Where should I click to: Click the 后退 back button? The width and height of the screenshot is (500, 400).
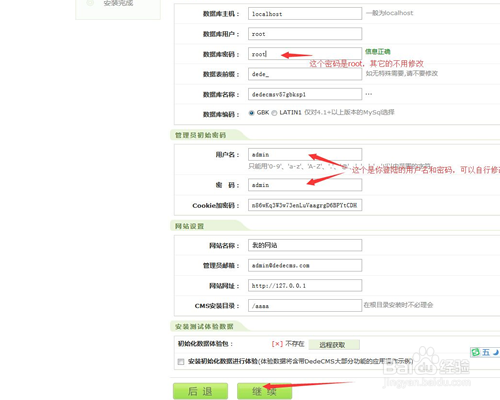tap(200, 391)
